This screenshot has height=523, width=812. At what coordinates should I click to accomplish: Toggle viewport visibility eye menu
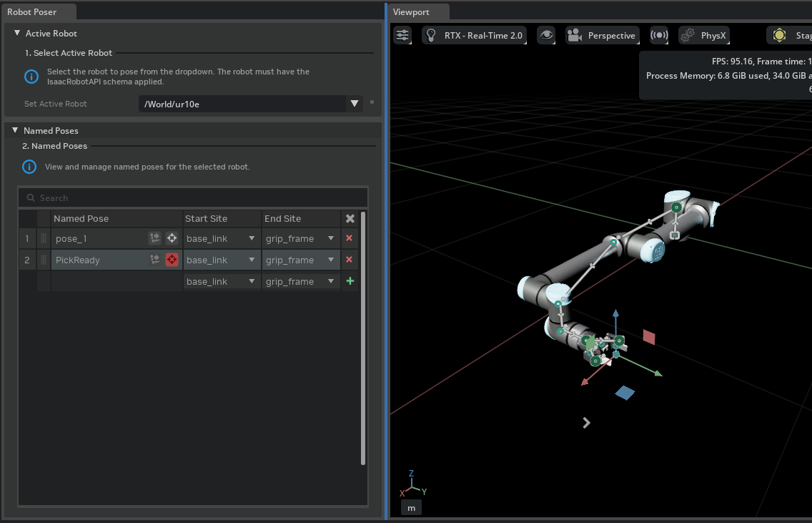(x=546, y=35)
